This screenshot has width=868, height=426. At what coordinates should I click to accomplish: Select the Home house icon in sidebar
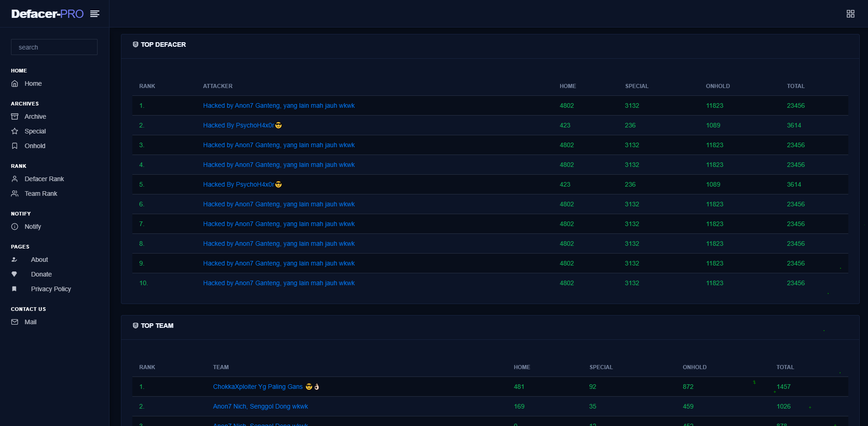(x=15, y=83)
